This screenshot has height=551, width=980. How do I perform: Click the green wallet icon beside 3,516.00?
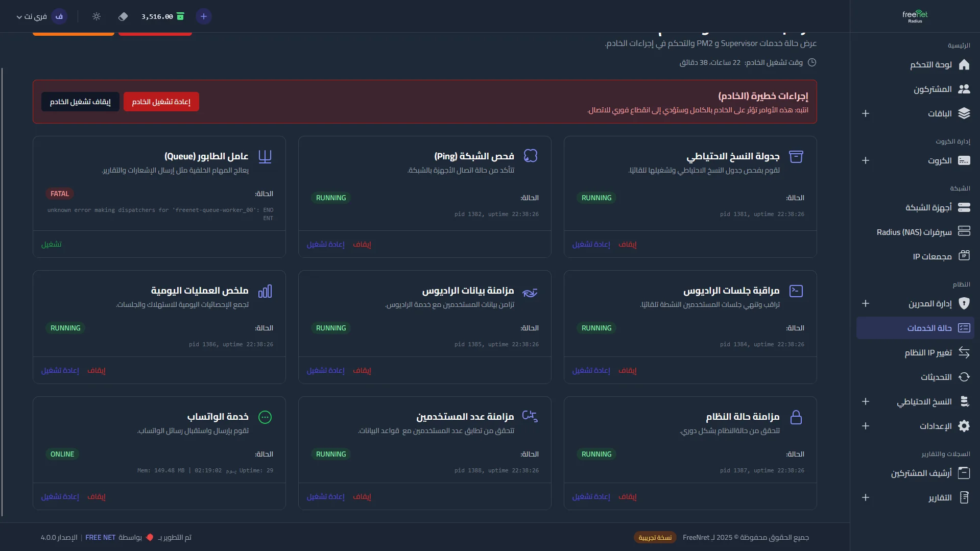pyautogui.click(x=181, y=16)
